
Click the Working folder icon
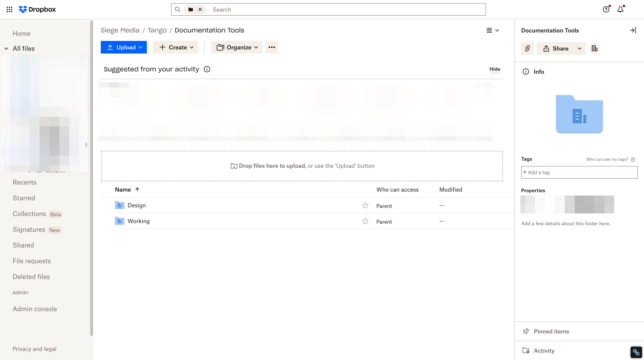tap(119, 221)
